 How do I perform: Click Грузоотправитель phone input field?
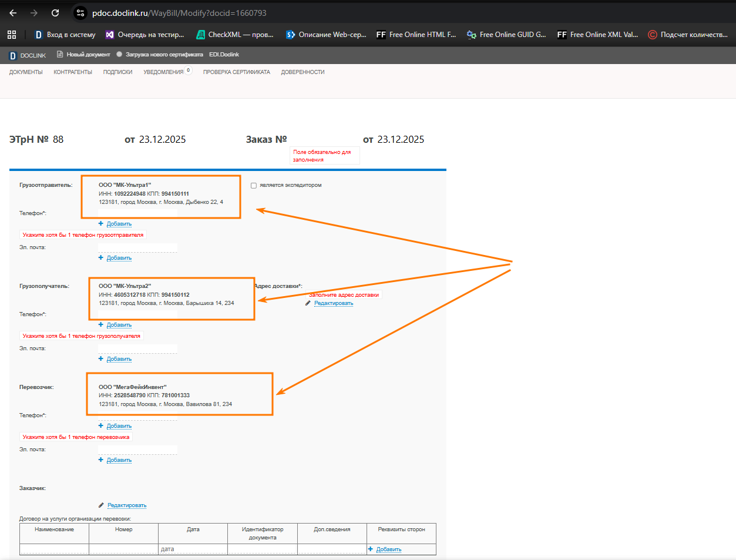[x=137, y=213]
